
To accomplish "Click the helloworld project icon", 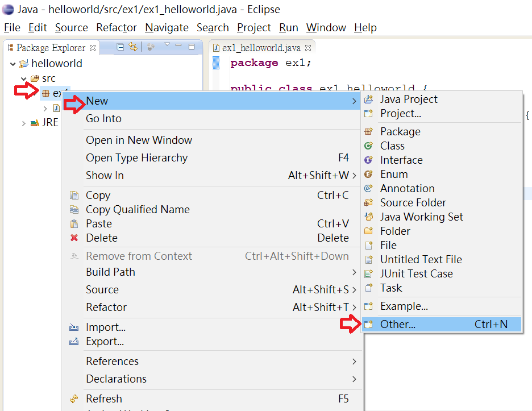I will point(24,64).
